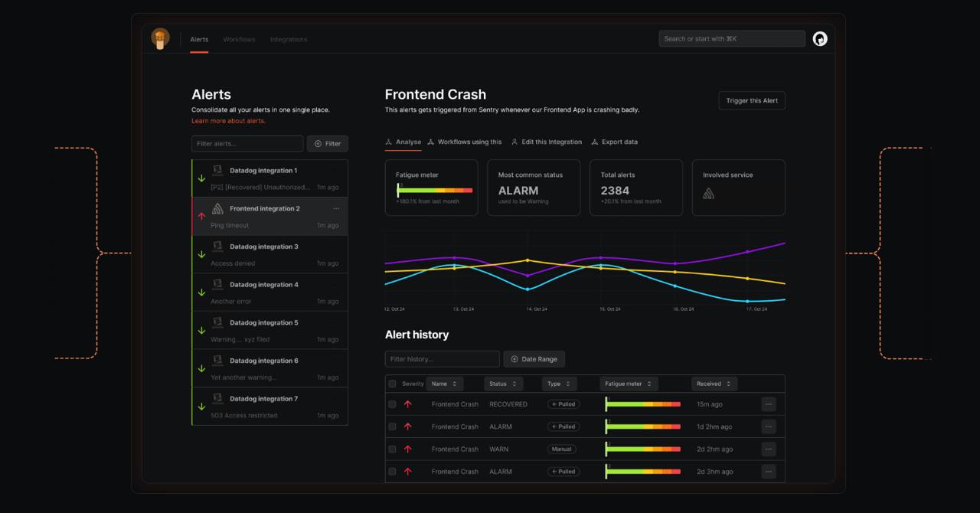The image size is (980, 513).
Task: Click the green down arrow on Datadog integration 5
Action: tap(201, 331)
